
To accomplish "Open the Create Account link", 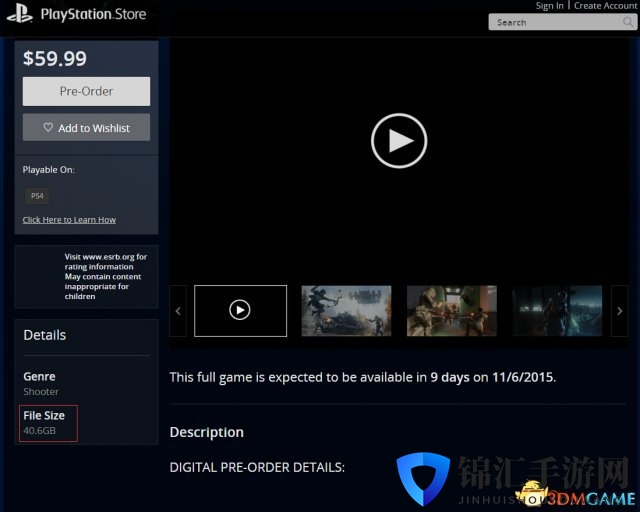I will (605, 6).
